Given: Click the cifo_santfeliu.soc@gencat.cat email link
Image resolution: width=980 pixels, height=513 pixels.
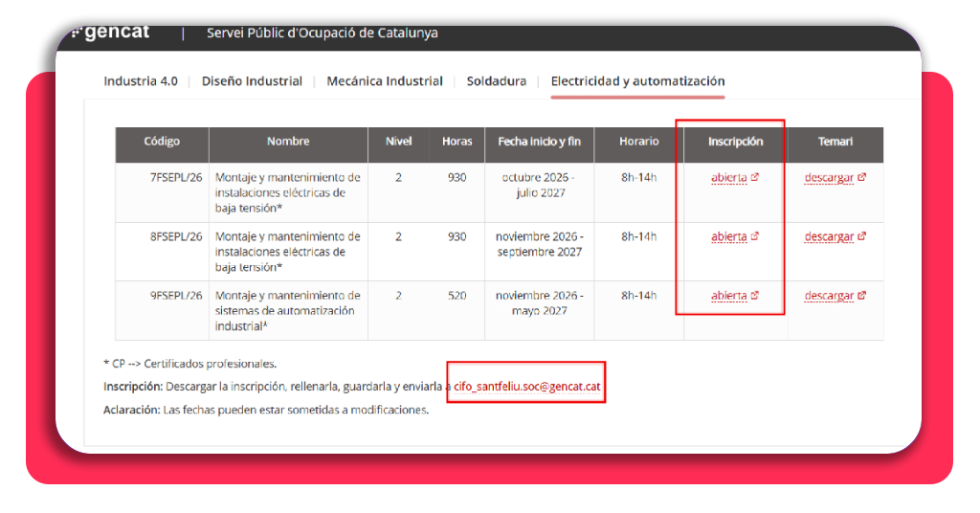Looking at the screenshot, I should [527, 386].
